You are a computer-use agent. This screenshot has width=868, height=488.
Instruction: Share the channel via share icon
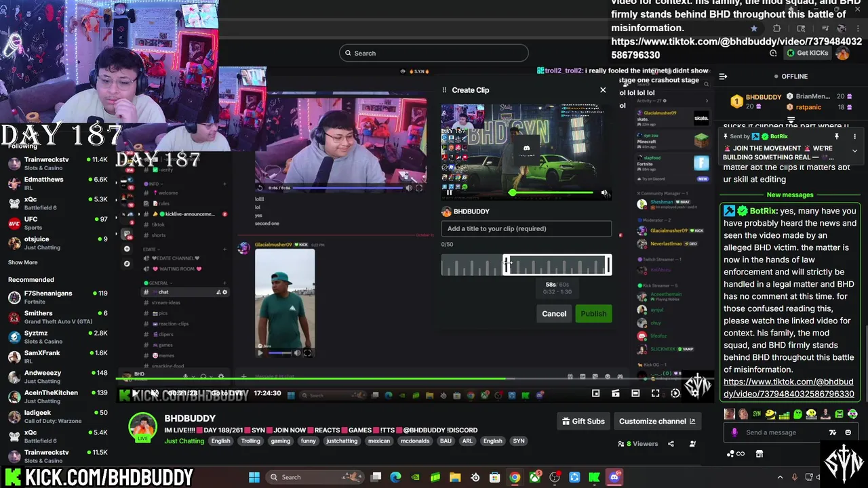671,444
